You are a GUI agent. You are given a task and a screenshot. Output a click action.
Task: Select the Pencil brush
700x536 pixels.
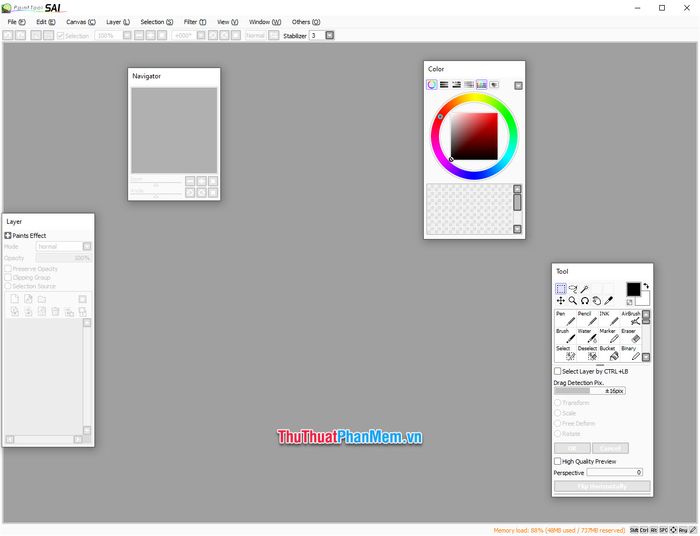tap(587, 318)
